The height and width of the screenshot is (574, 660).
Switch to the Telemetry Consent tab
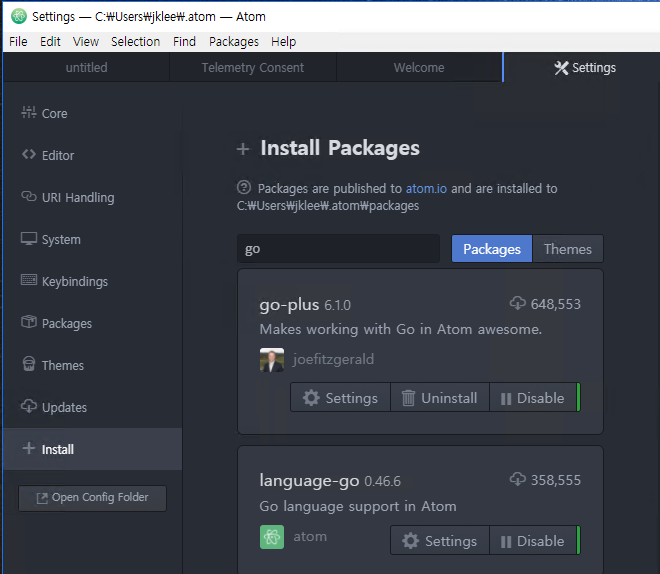click(x=252, y=67)
